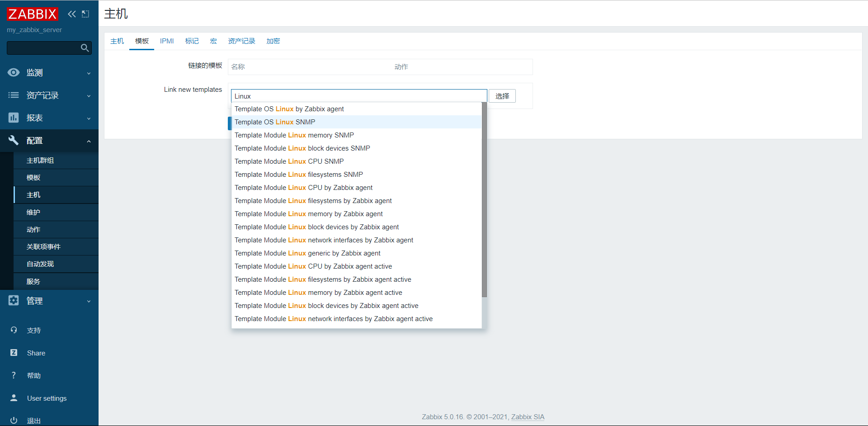Click the 选择 button

[x=502, y=96]
